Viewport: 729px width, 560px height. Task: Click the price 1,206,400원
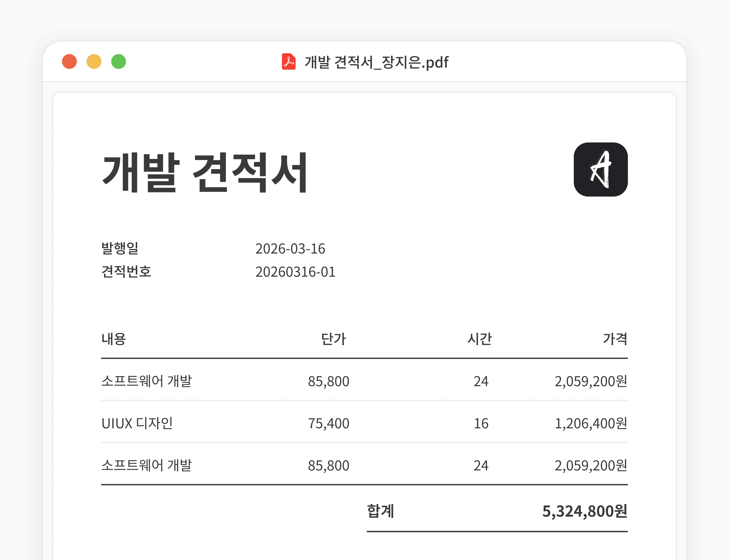pos(590,423)
